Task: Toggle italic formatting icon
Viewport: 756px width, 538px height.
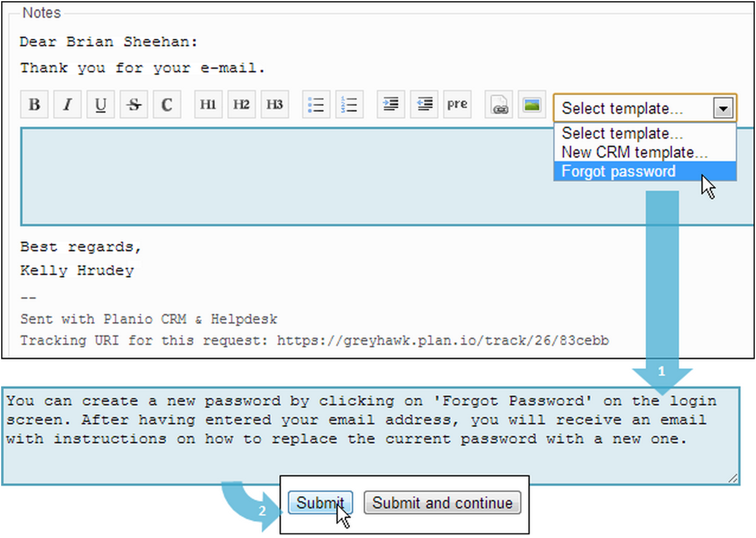Action: [68, 105]
